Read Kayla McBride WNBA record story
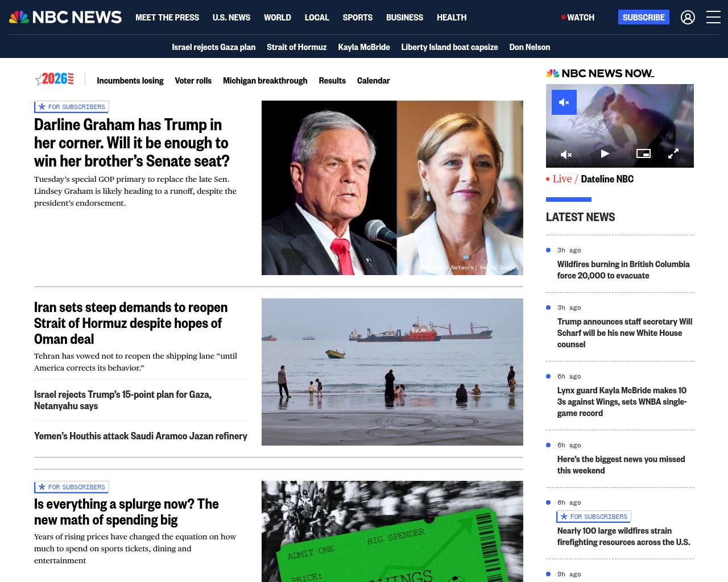Screen dimensions: 728x582 (622, 402)
